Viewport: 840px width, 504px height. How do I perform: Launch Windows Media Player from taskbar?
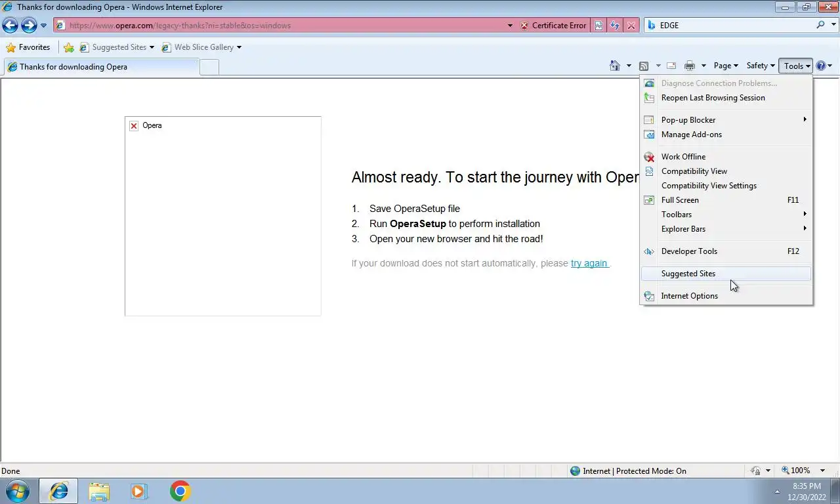tap(139, 491)
